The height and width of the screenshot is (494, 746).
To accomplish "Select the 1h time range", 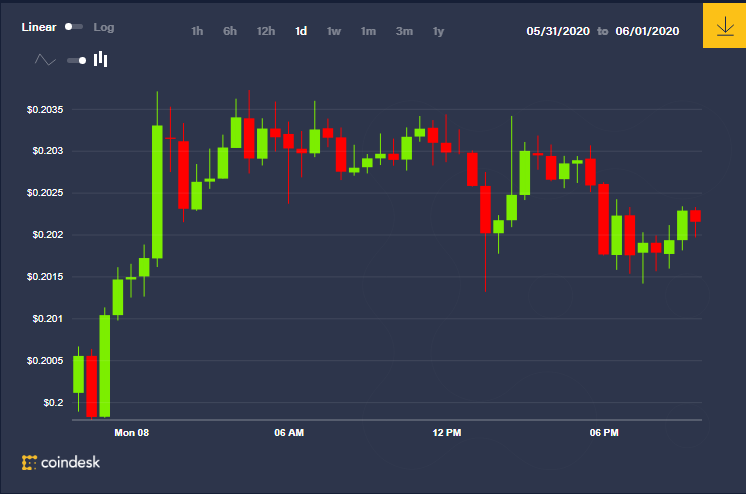I will coord(197,31).
